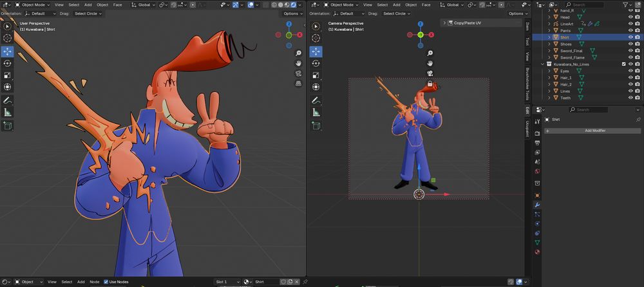This screenshot has height=287, width=644.
Task: Choose the Scale tool in left viewport
Action: click(7, 75)
